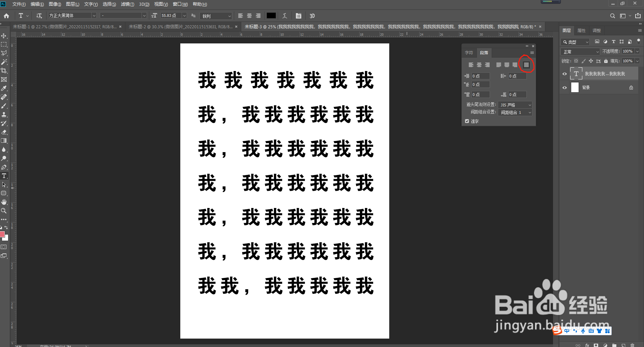Click left align in the paragraph panel

[471, 65]
